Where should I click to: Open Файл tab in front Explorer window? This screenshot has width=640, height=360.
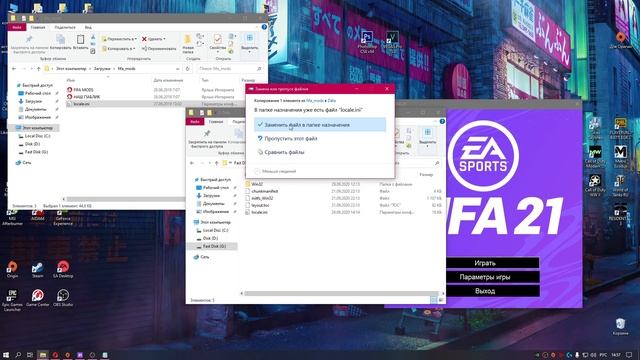(195, 122)
